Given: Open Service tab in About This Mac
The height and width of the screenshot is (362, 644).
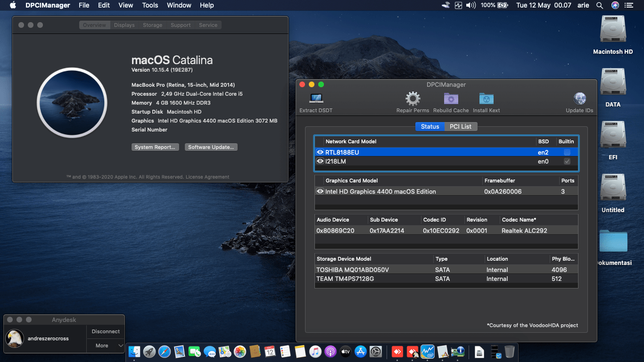Looking at the screenshot, I should 208,25.
